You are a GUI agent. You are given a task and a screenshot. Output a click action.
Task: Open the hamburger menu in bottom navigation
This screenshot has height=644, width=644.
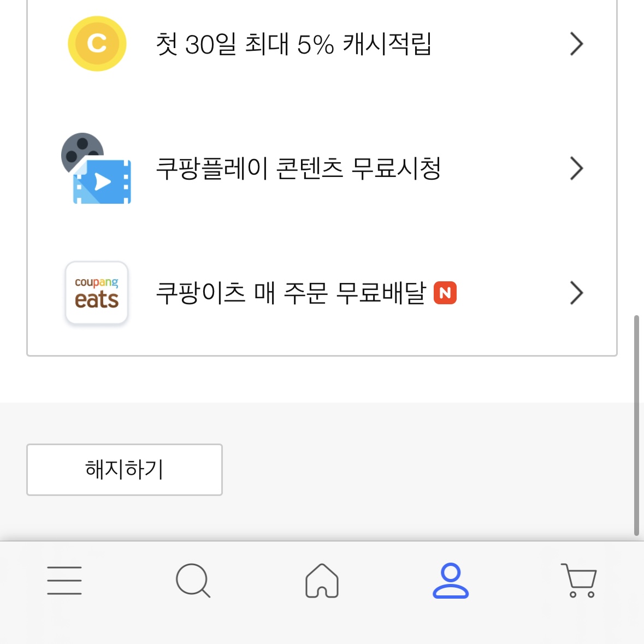[x=64, y=581]
